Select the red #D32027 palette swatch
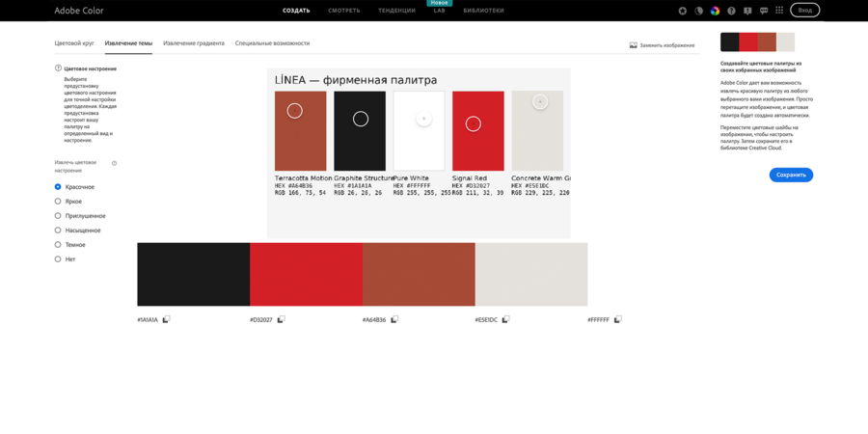This screenshot has width=868, height=434. click(x=306, y=274)
